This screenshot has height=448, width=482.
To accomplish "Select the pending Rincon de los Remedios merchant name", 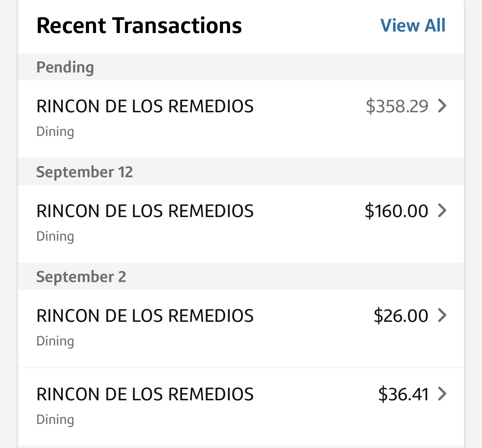I will click(x=145, y=106).
